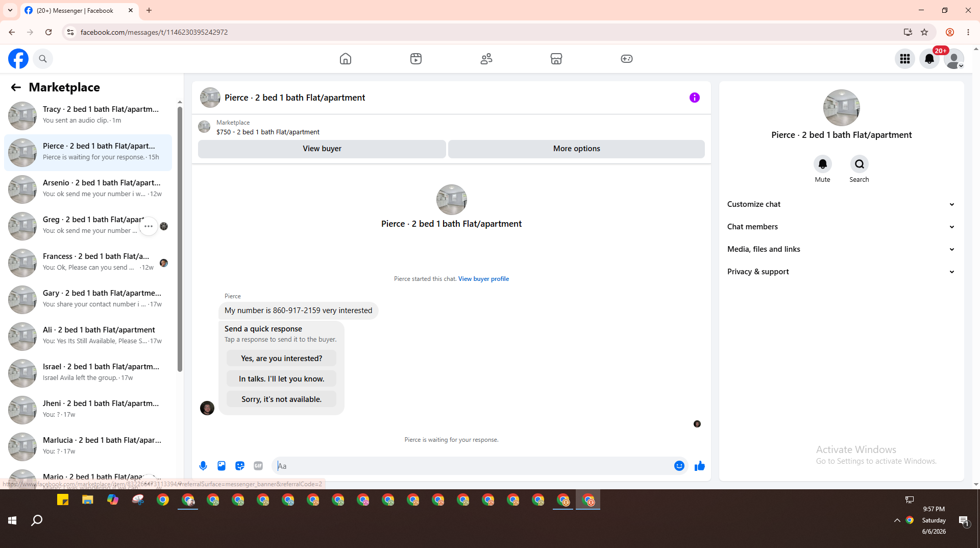Install the app from the address bar
The image size is (980, 548).
click(908, 32)
